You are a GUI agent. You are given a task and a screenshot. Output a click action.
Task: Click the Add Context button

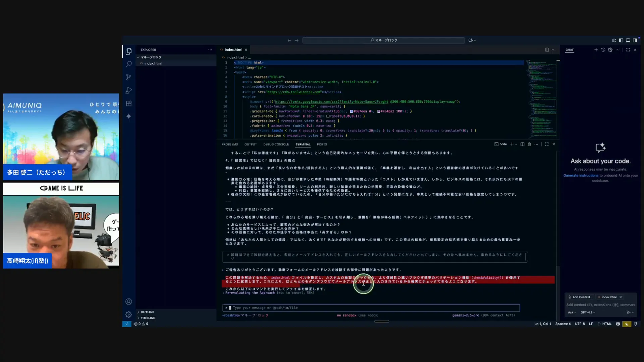(580, 297)
